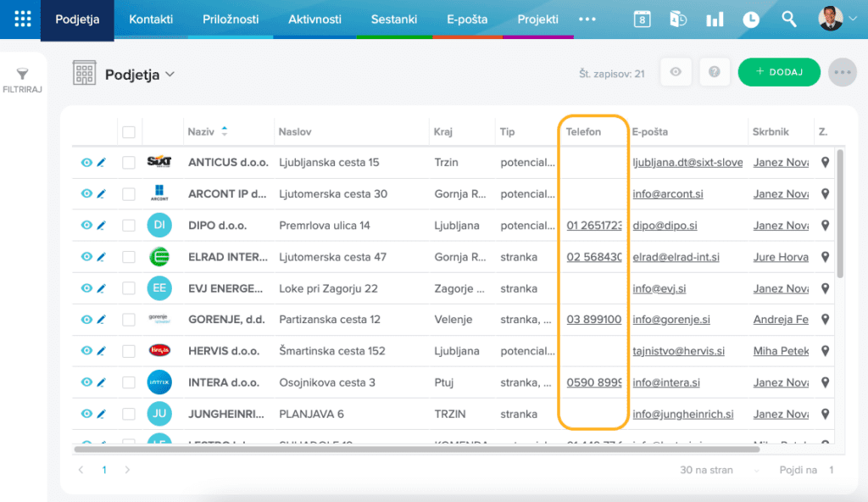Image resolution: width=868 pixels, height=502 pixels.
Task: Open the calendar icon in top bar
Action: click(x=643, y=20)
